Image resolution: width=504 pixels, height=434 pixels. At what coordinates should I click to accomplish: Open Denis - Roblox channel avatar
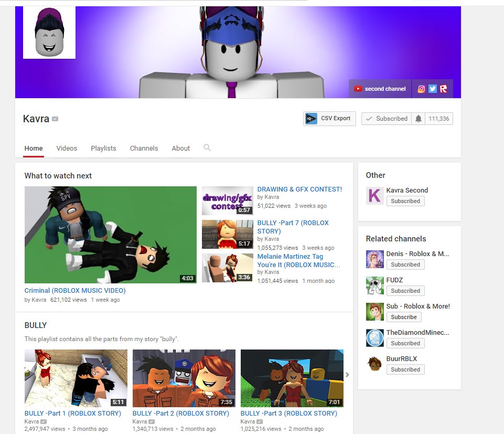tap(375, 259)
